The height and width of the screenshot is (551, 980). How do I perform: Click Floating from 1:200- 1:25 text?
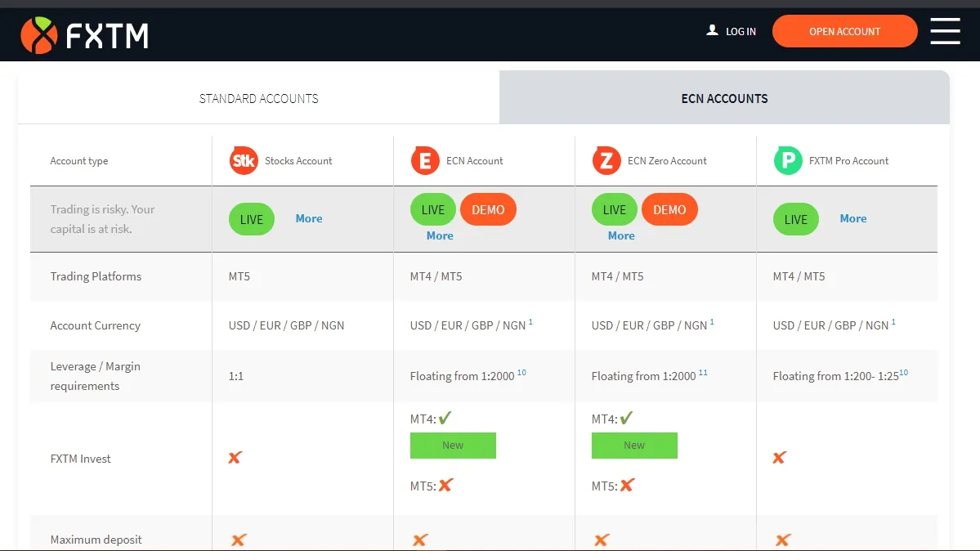click(x=835, y=376)
